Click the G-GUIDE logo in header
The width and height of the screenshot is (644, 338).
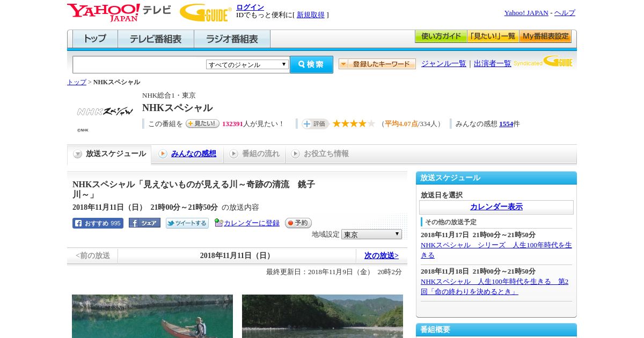point(206,12)
